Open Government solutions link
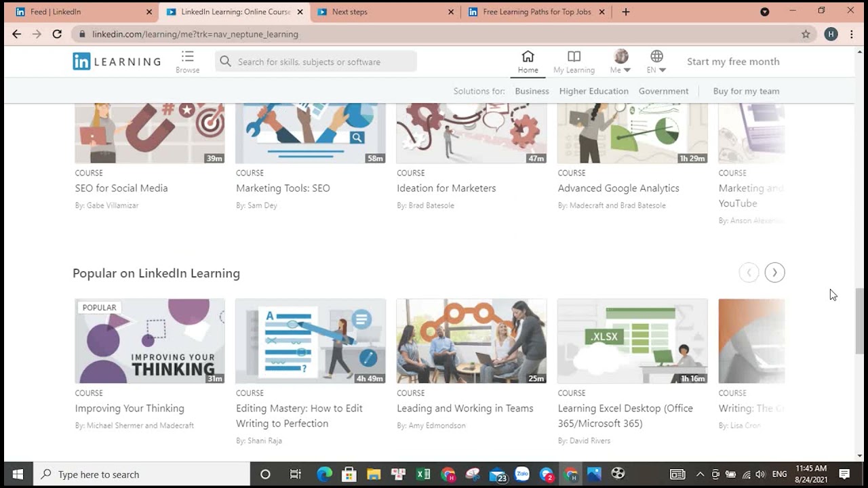Image resolution: width=868 pixels, height=488 pixels. pos(663,91)
